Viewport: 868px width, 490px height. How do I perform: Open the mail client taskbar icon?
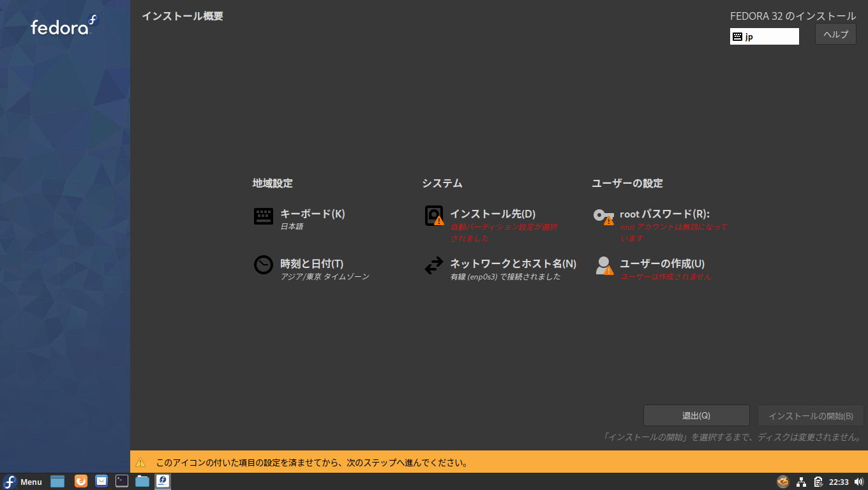pos(101,482)
